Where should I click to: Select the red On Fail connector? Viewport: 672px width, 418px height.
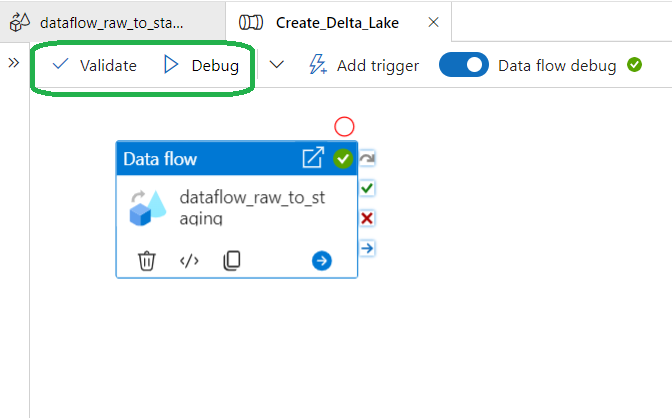[x=367, y=218]
